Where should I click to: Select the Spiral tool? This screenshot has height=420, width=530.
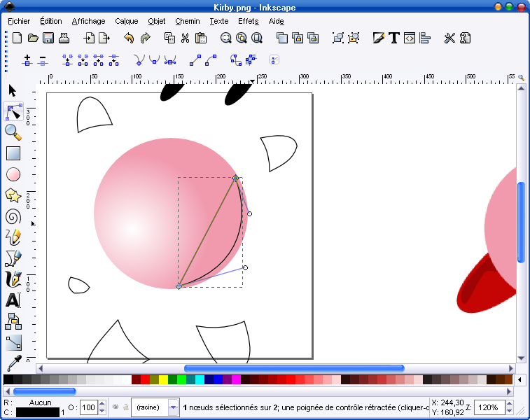click(13, 216)
